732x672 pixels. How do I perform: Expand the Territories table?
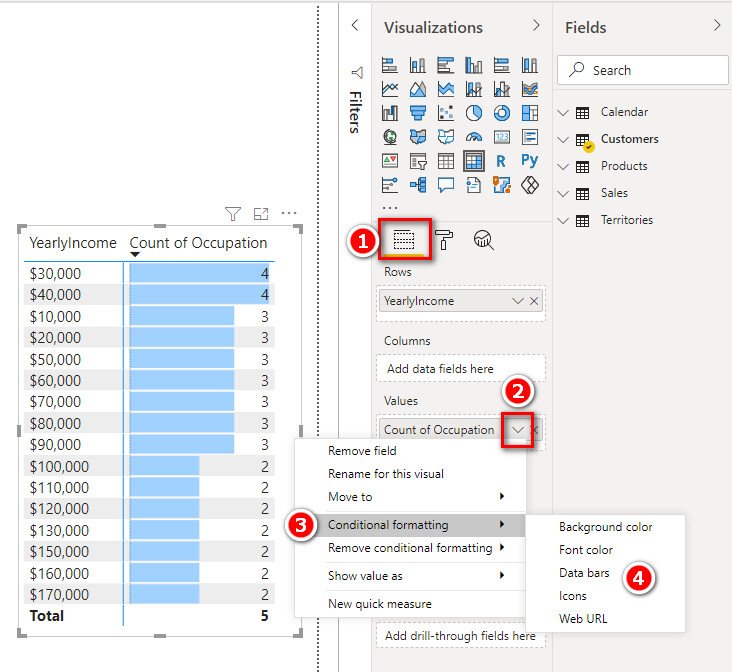[x=563, y=220]
